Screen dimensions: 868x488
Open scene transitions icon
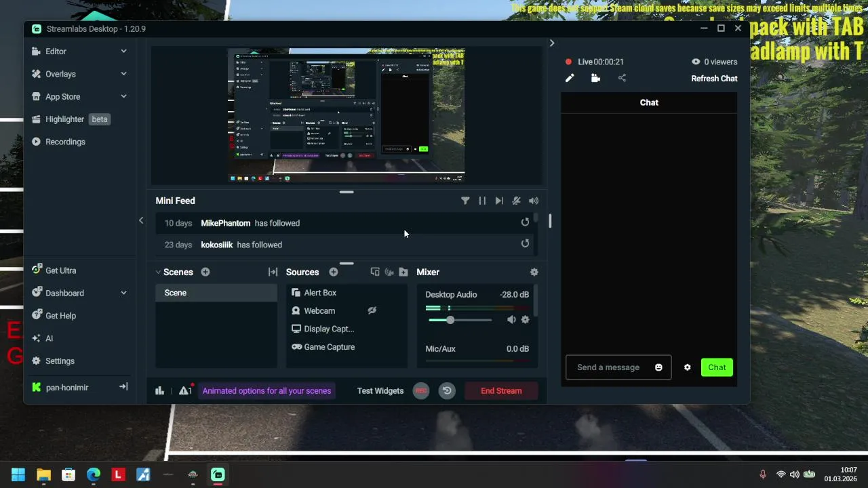click(273, 272)
